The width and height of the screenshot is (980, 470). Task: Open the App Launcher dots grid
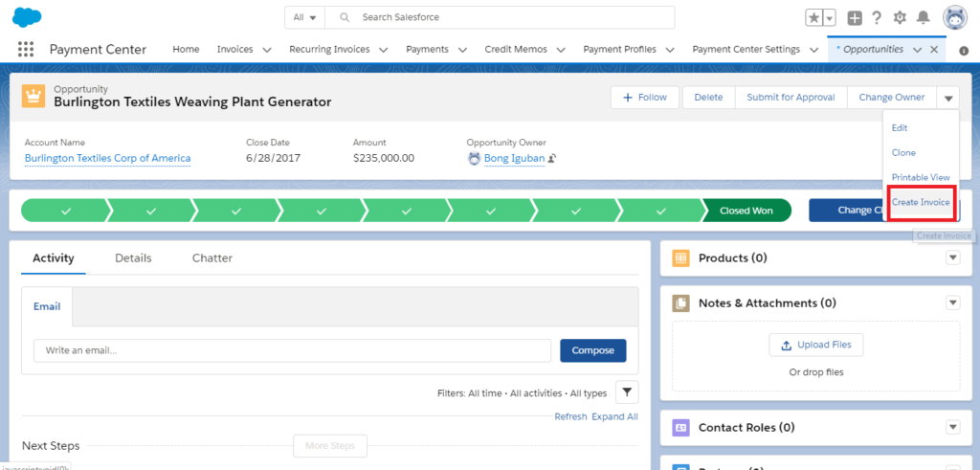click(x=26, y=50)
